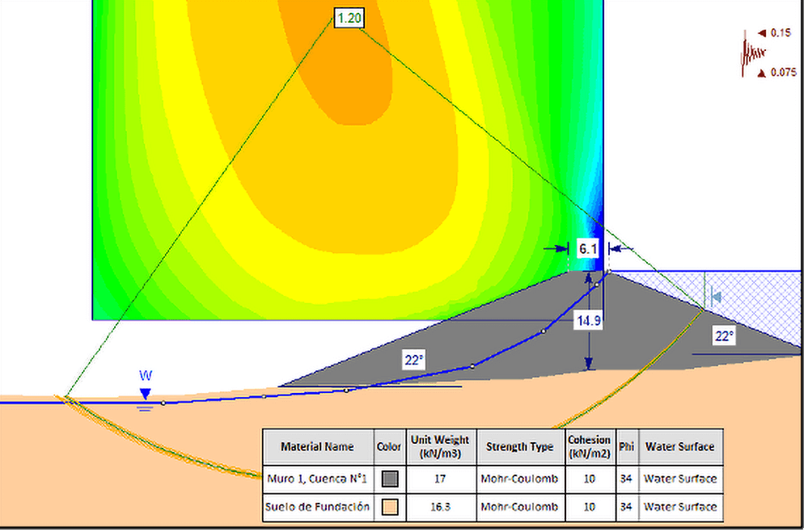Click the light blue ponded water triangle marker
The image size is (804, 532).
coord(715,298)
